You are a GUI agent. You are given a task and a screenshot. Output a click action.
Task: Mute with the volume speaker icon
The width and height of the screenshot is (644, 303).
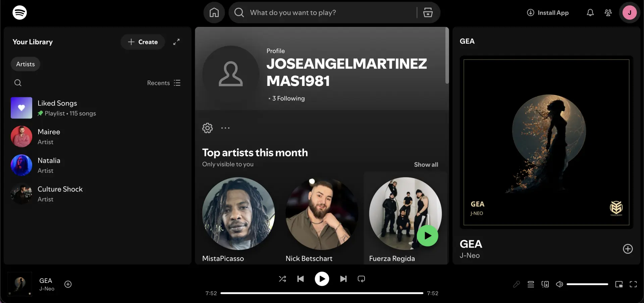coord(559,284)
